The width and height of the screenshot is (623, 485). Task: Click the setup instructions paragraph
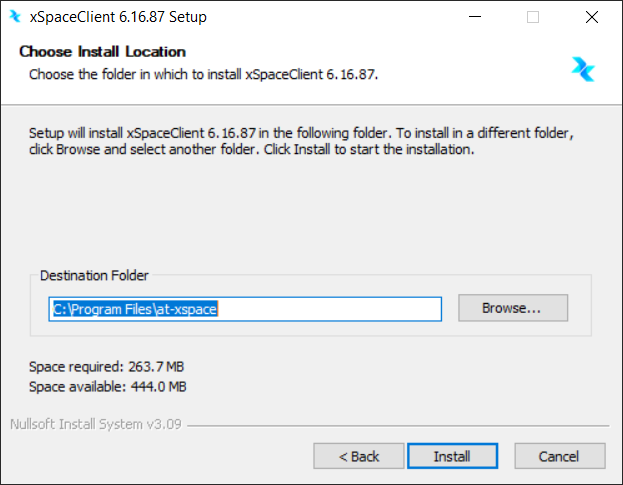click(300, 141)
